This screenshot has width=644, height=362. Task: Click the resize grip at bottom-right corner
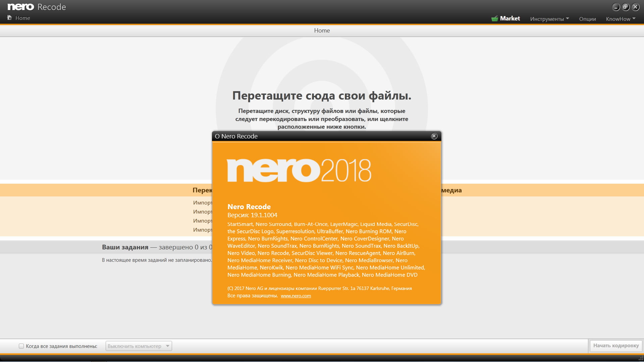point(640,358)
